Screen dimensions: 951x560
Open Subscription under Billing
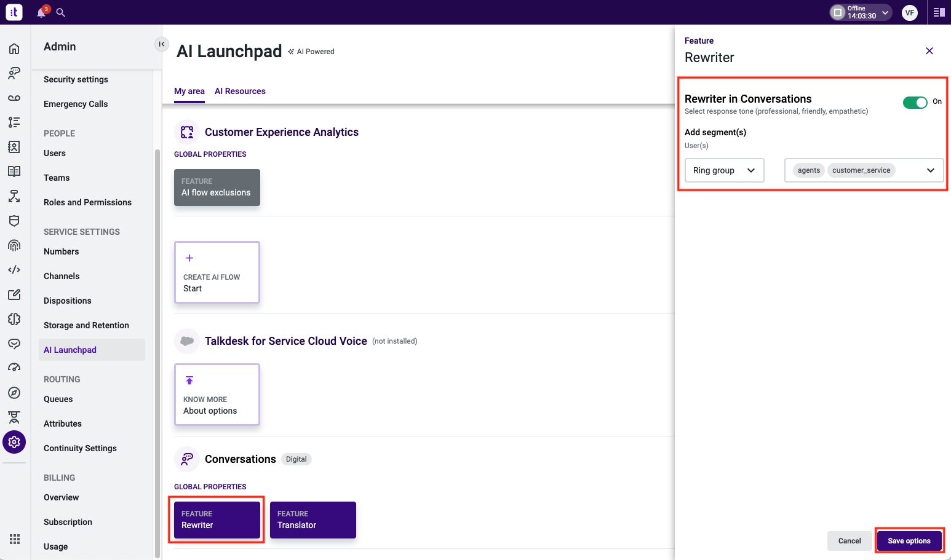[x=68, y=522]
